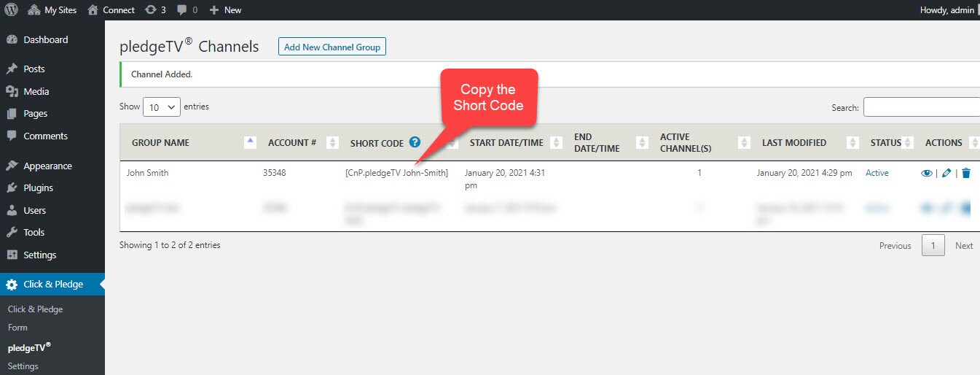Delete John Smith group with trash icon
Screen dimensions: 980x375
966,173
